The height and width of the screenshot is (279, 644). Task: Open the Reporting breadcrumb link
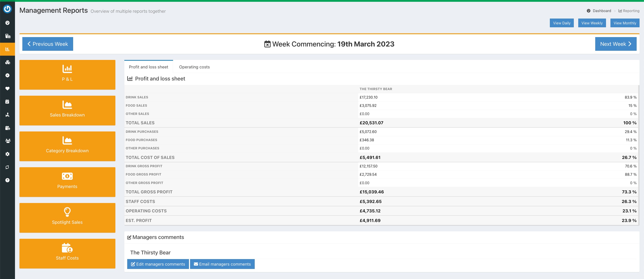coord(629,11)
